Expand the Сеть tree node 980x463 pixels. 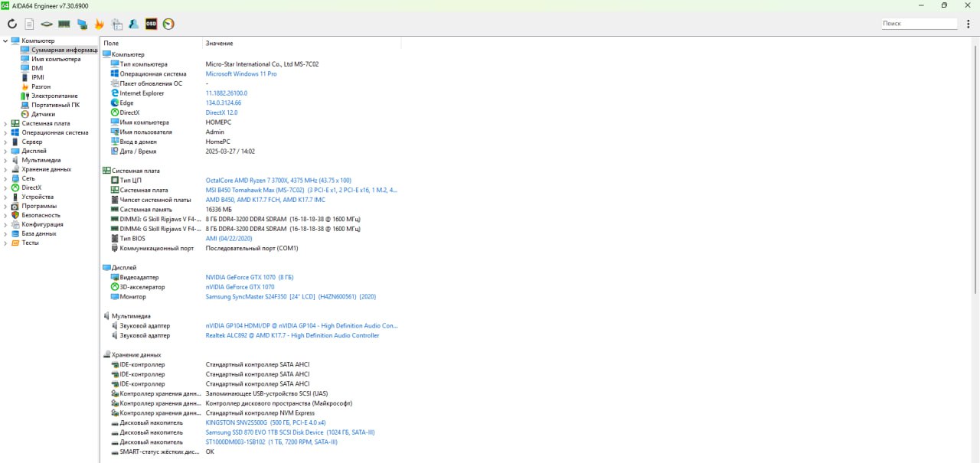[x=5, y=178]
